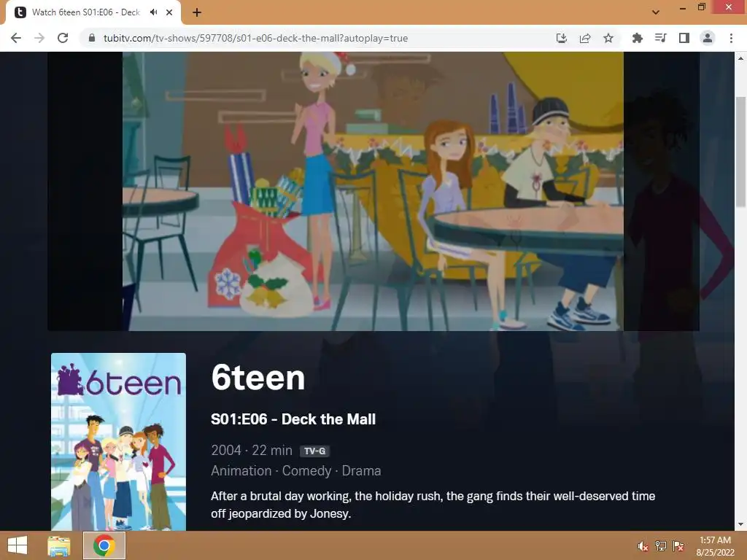Click the taskbar clock showing 1:57 AM

715,546
